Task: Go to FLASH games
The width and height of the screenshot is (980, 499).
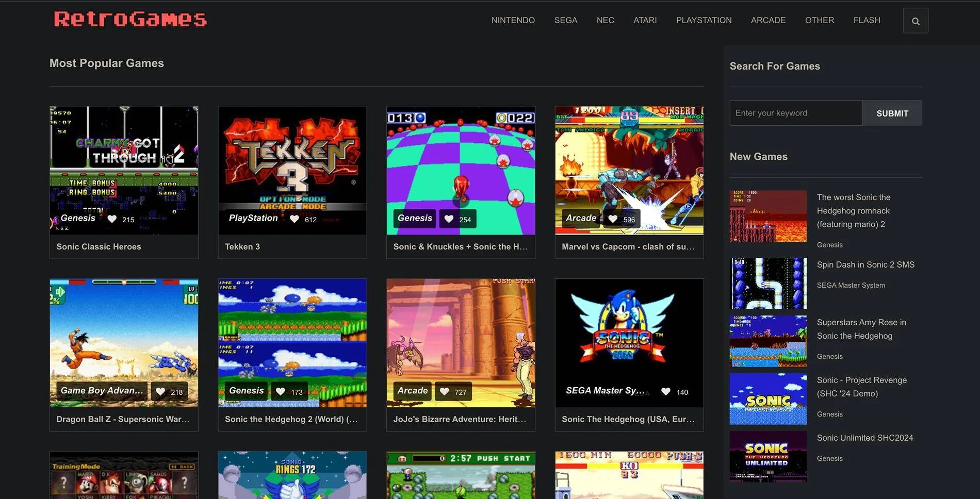Action: click(x=867, y=20)
